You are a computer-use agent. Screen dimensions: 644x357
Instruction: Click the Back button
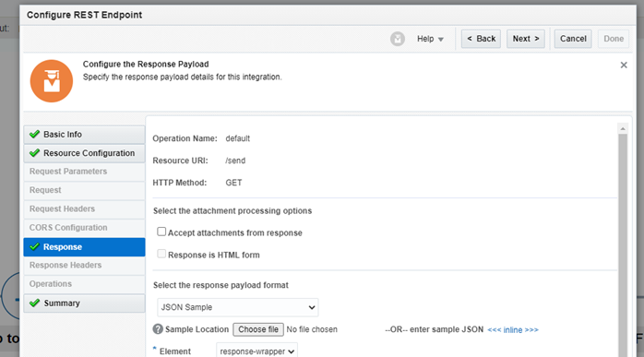pos(481,39)
